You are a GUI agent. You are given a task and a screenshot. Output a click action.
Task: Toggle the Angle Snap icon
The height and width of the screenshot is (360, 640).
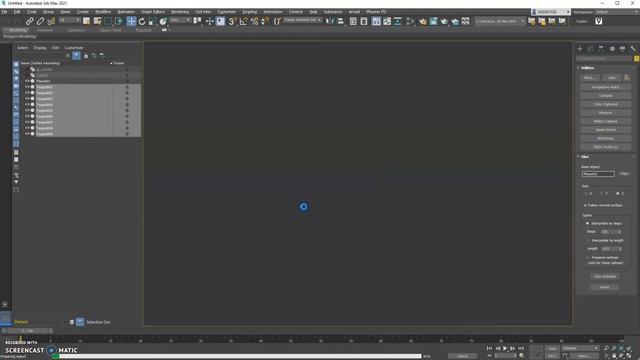coord(244,21)
